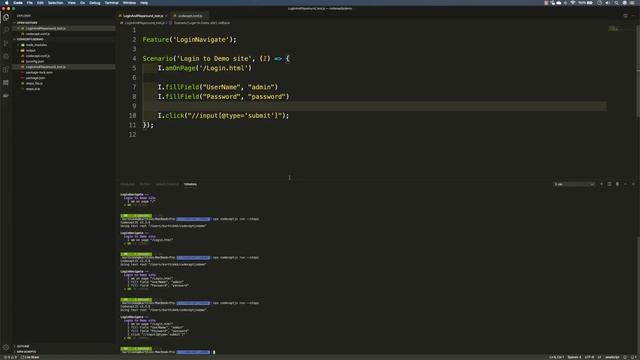This screenshot has height=360, width=640.
Task: Open the Extensions view in activity bar
Action: pos(6,69)
